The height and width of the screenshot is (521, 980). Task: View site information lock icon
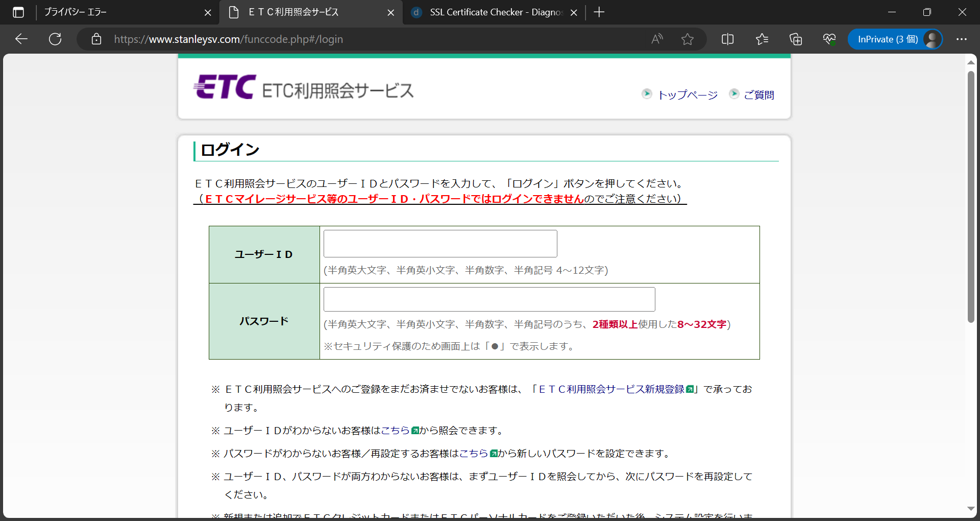[96, 39]
